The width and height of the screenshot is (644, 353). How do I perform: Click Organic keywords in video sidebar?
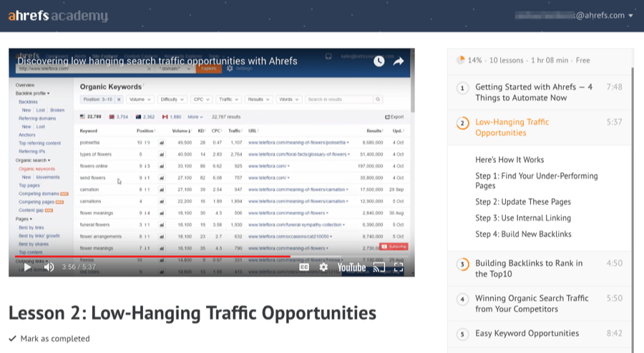pos(36,169)
